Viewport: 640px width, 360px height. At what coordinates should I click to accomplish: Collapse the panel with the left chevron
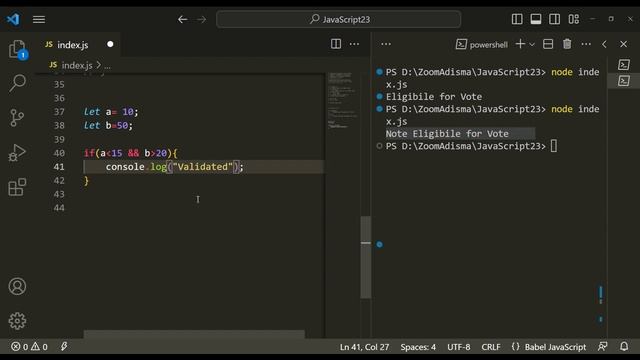[604, 44]
